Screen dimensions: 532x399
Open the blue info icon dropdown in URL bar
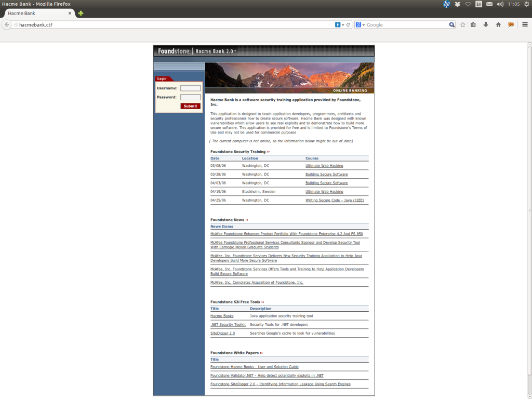339,24
